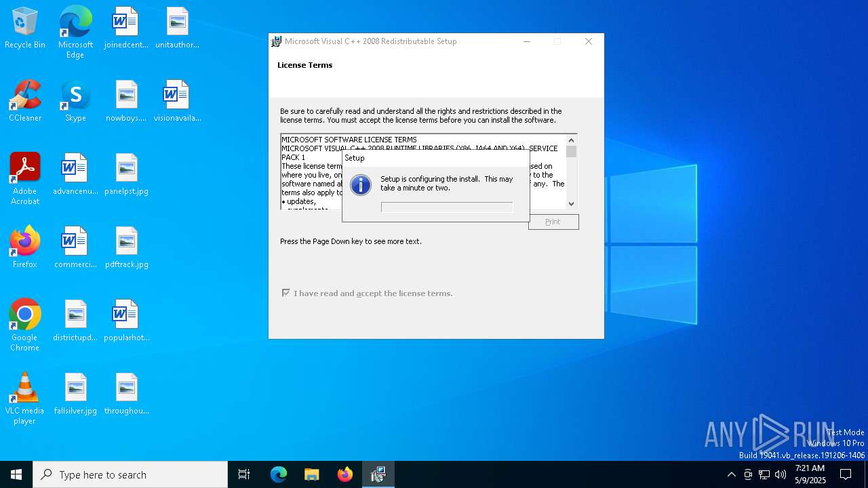
Task: Select the throughou image file icon
Action: (126, 394)
